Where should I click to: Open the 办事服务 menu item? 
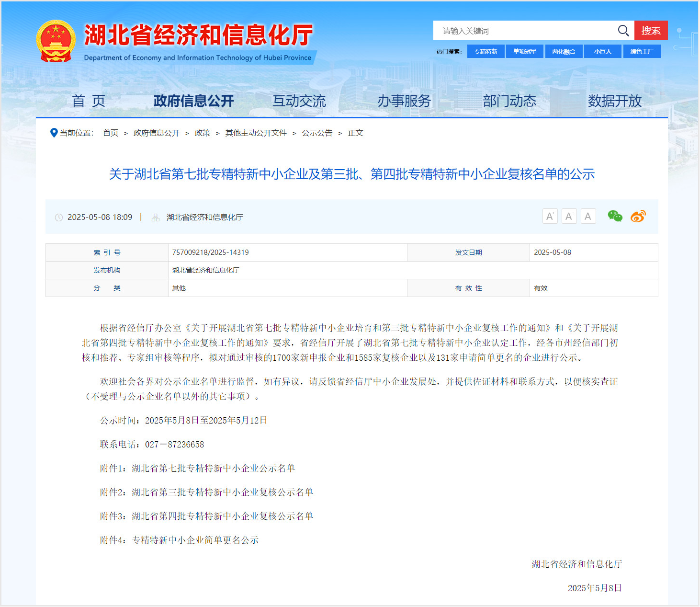pos(404,101)
